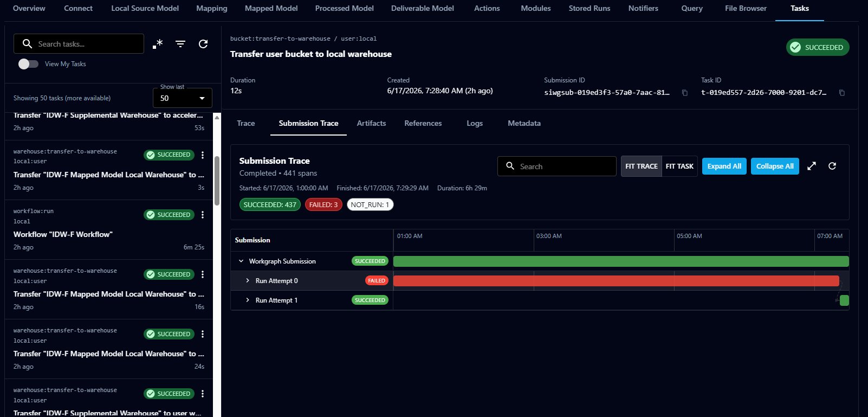Select Transfer task with 3s duration

coord(109,170)
